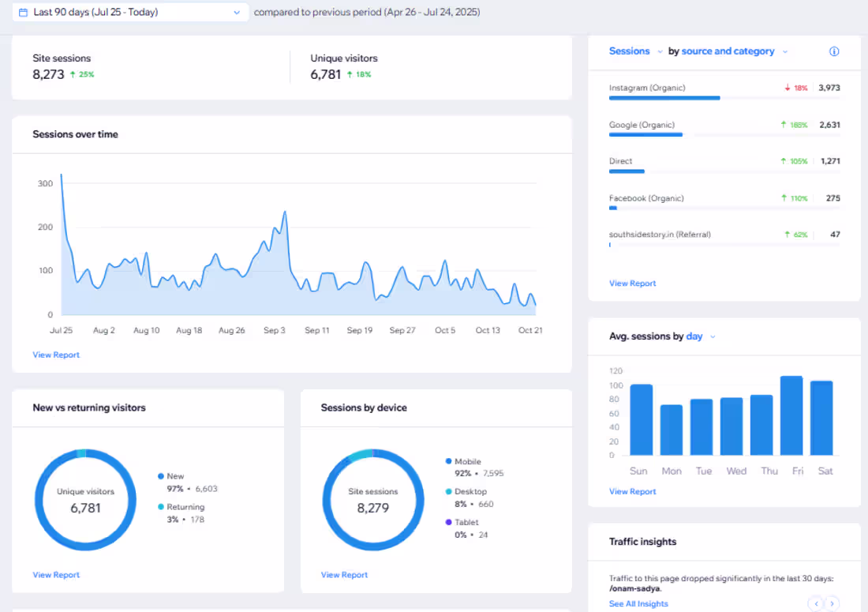Change the Avg. sessions by day dropdown

point(713,336)
